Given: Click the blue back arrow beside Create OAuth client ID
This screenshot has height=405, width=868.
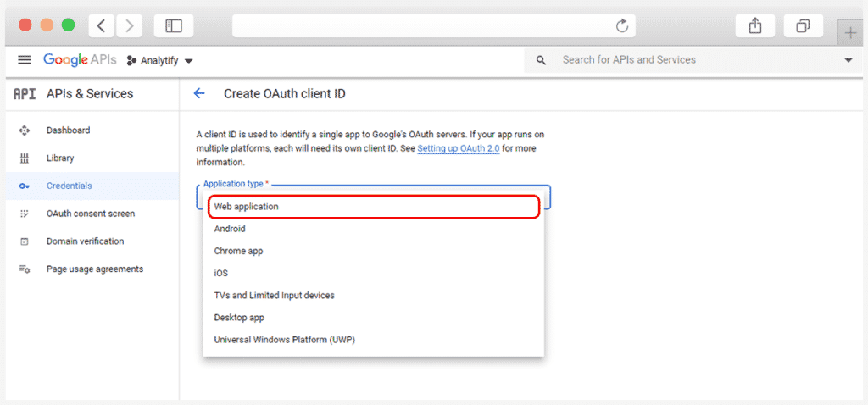Looking at the screenshot, I should point(198,93).
